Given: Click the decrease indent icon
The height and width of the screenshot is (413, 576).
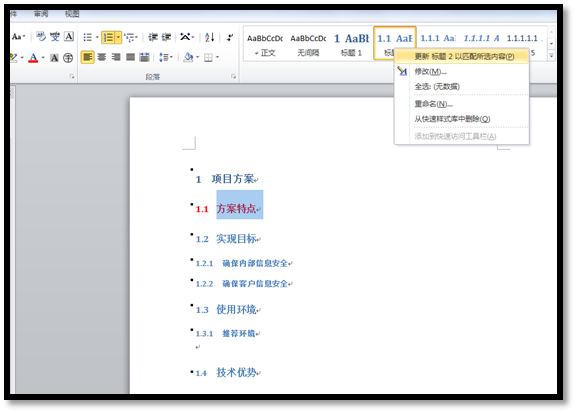Looking at the screenshot, I should coord(152,37).
